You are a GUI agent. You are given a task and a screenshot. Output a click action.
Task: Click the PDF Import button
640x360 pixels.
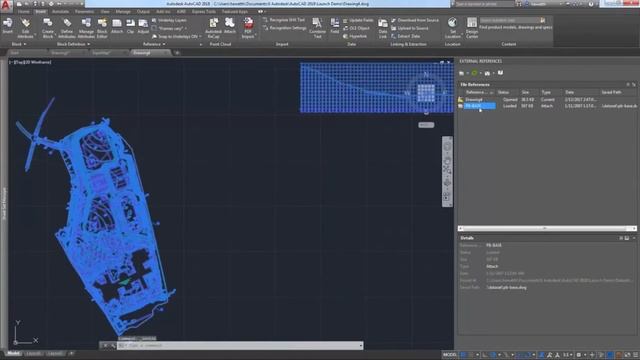pyautogui.click(x=248, y=28)
